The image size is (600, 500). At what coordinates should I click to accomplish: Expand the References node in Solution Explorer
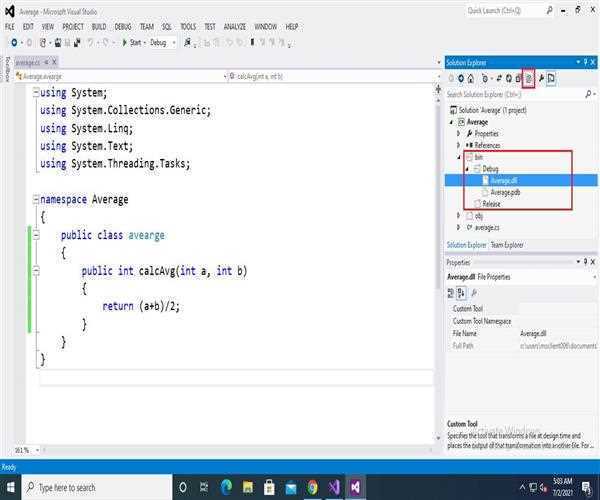pyautogui.click(x=458, y=145)
